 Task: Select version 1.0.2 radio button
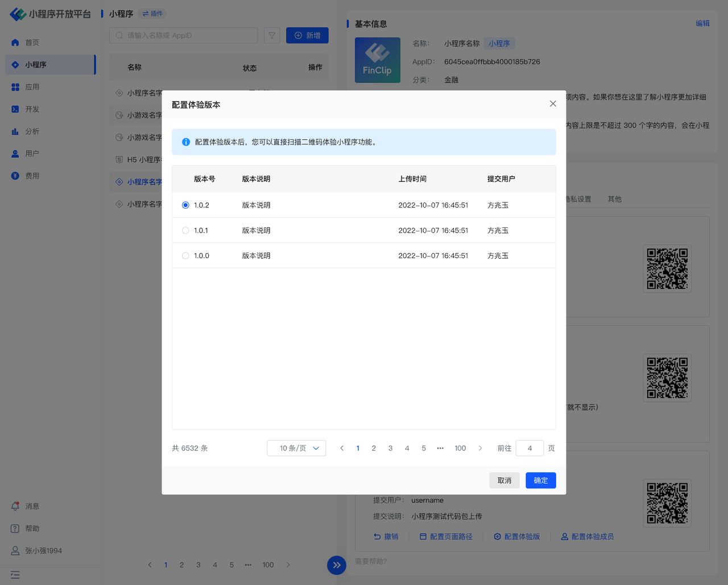(x=185, y=205)
